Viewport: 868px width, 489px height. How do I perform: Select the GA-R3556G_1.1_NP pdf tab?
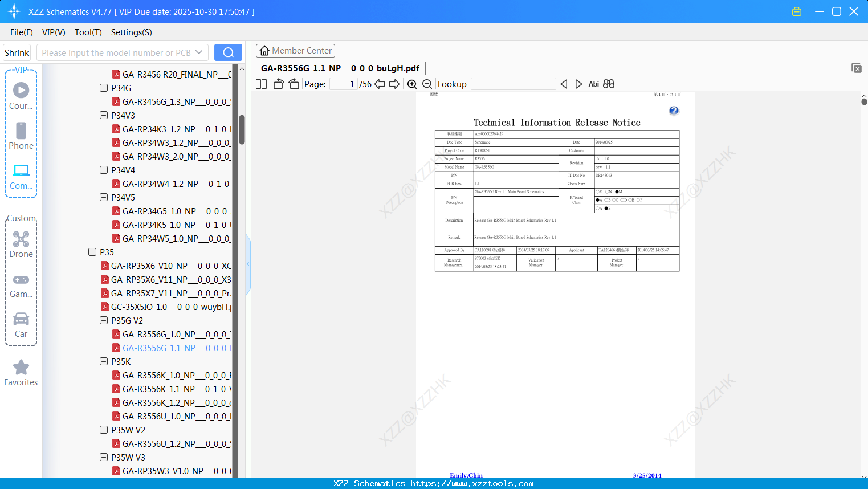340,68
